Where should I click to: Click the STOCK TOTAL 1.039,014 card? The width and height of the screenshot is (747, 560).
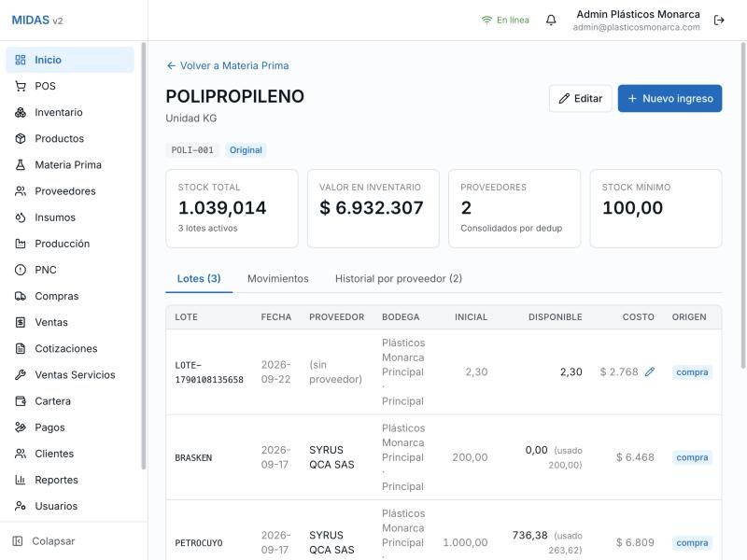(232, 208)
